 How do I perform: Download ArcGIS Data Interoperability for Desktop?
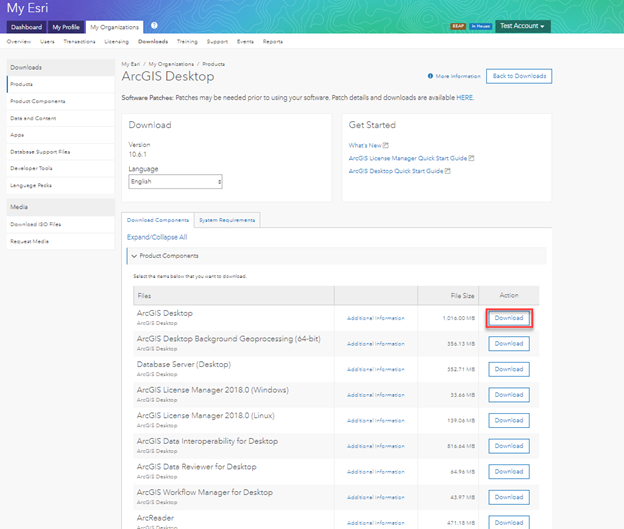(x=509, y=446)
